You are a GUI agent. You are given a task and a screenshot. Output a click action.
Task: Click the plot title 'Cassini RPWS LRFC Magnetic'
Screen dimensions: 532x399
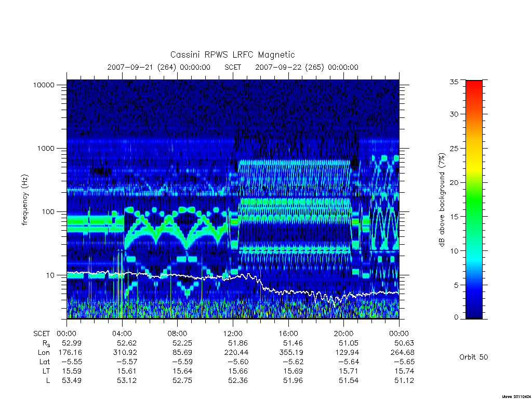click(232, 55)
